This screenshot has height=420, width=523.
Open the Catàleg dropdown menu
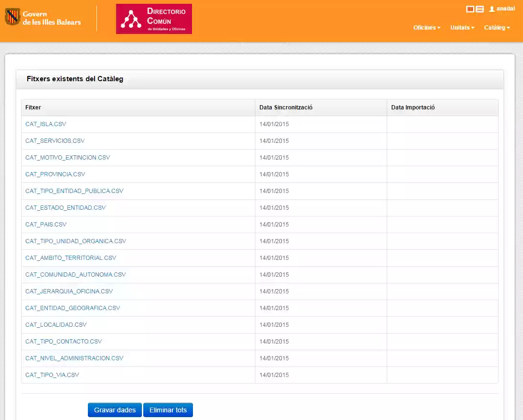(496, 28)
